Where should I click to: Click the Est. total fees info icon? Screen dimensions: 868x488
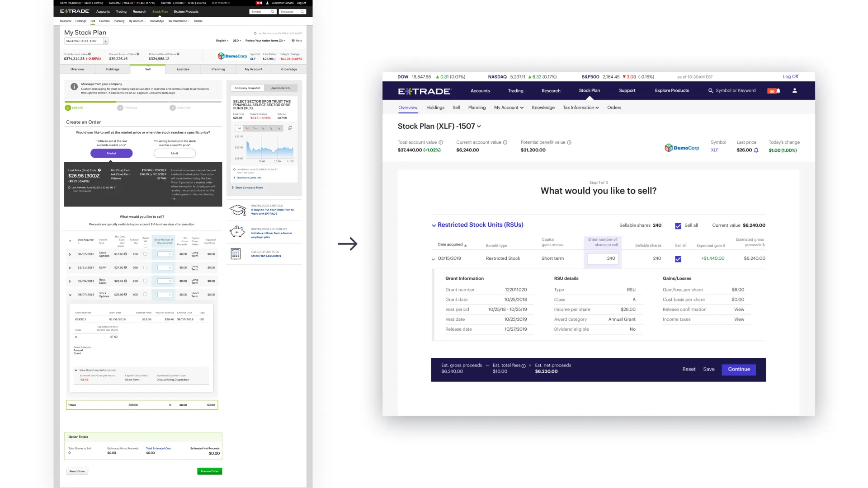pos(524,366)
